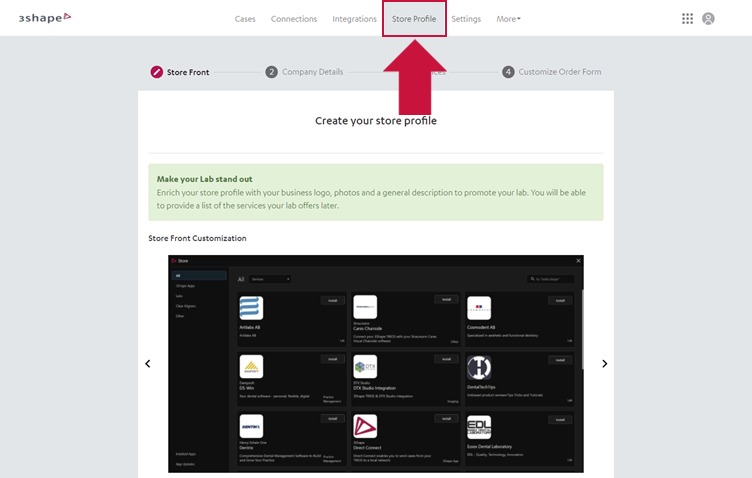Open the Settings tab
Image resolution: width=752 pixels, height=478 pixels.
(x=466, y=19)
